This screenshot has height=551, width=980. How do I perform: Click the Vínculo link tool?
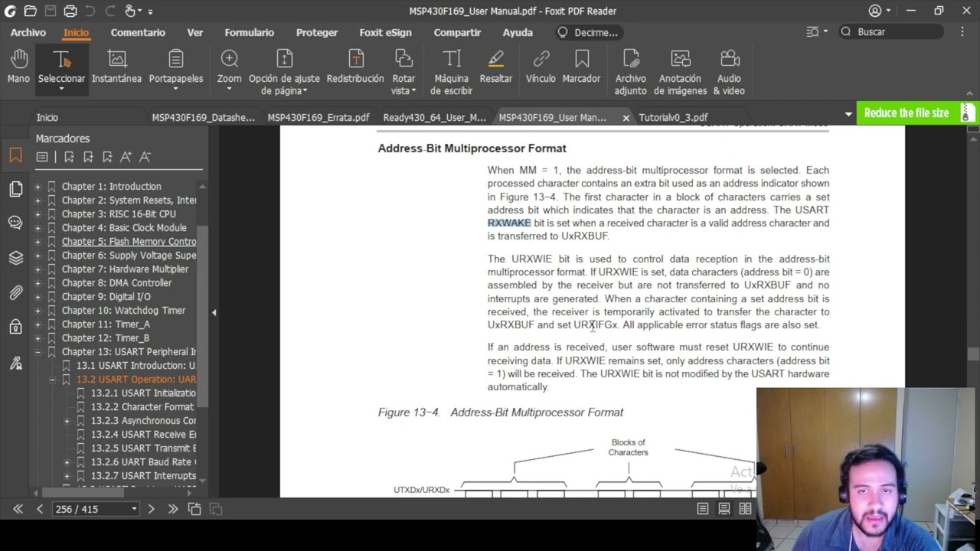pos(541,67)
